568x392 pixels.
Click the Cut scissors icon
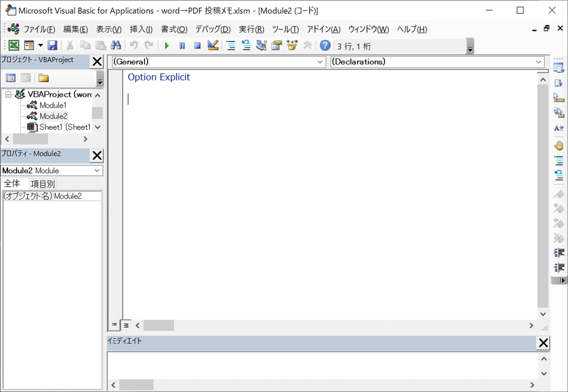(70, 45)
